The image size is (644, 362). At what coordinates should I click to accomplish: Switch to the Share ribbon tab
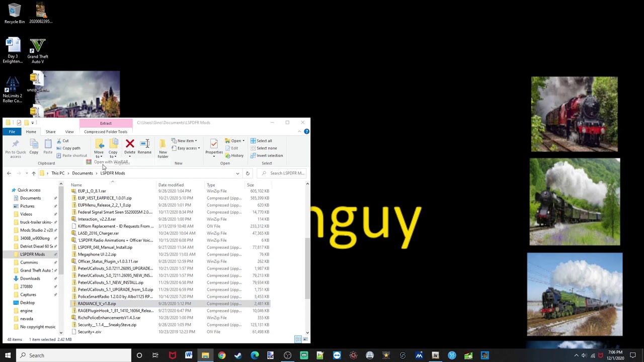click(x=50, y=132)
